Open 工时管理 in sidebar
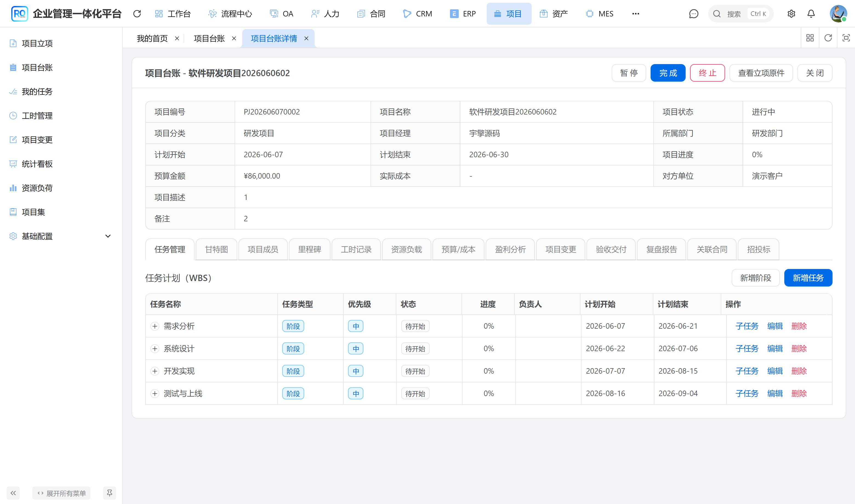This screenshot has width=855, height=504. pyautogui.click(x=37, y=116)
